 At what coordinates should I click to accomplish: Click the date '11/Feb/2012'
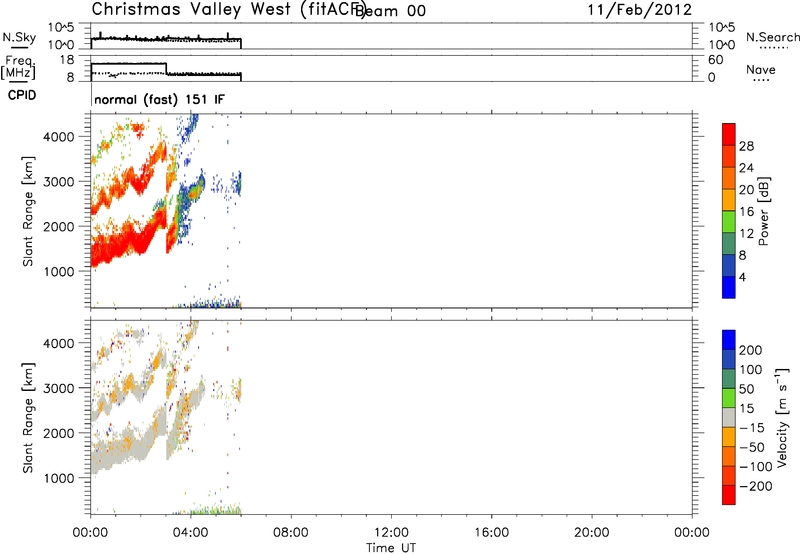639,10
